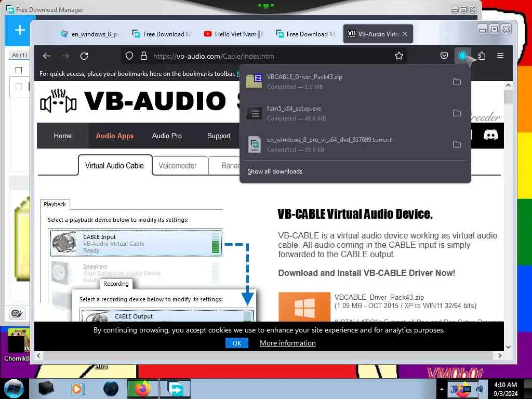Open the Support menu
Viewport: 532px width, 399px height.
[x=219, y=136]
